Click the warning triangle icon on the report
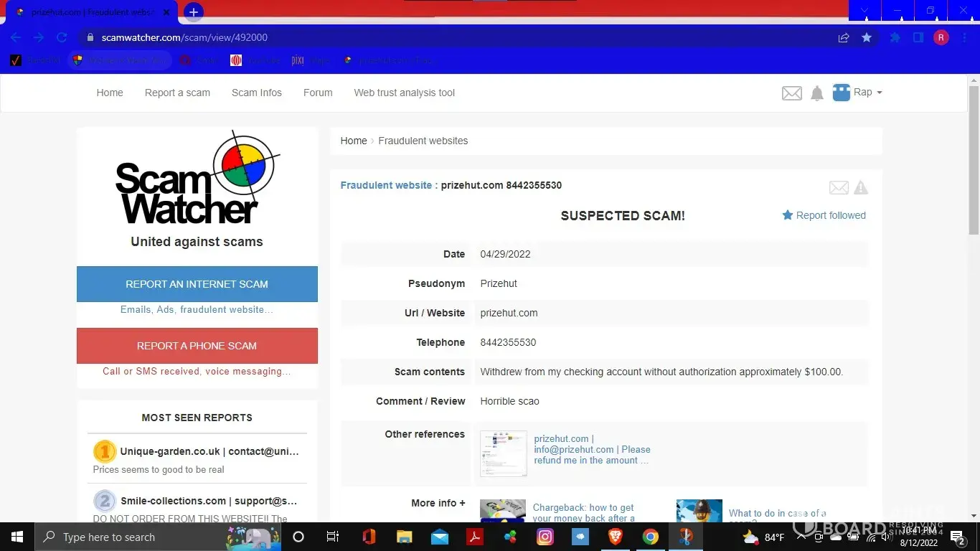The image size is (980, 551). (861, 188)
